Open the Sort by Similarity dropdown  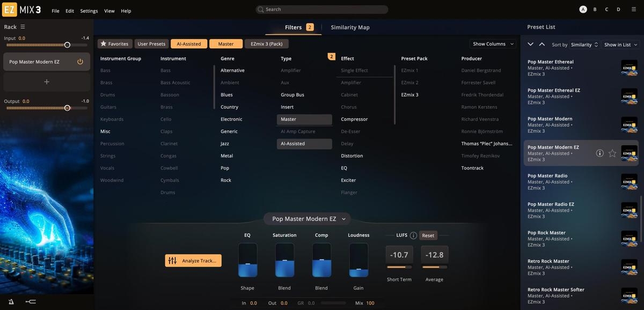pos(584,45)
